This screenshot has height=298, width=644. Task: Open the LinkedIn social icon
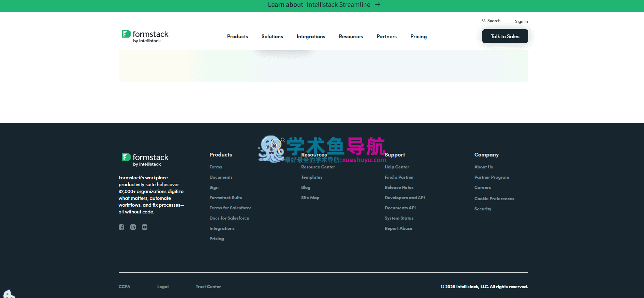[x=133, y=227]
